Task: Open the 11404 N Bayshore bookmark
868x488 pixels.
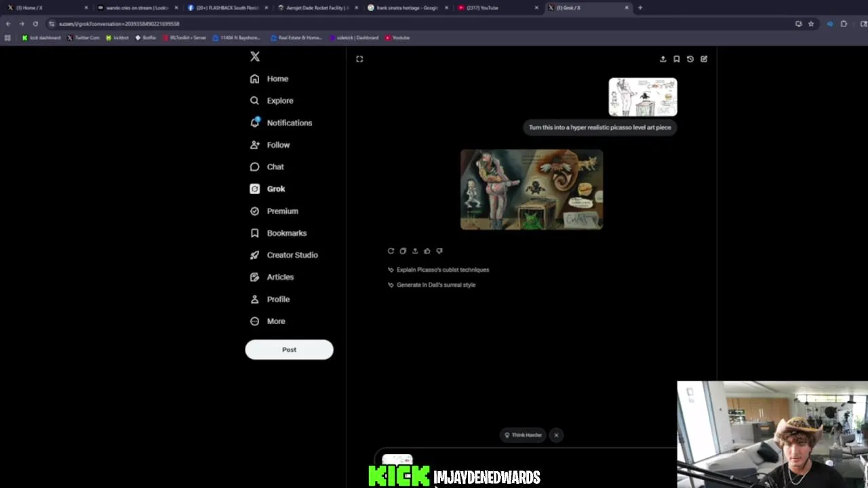Action: click(x=236, y=38)
